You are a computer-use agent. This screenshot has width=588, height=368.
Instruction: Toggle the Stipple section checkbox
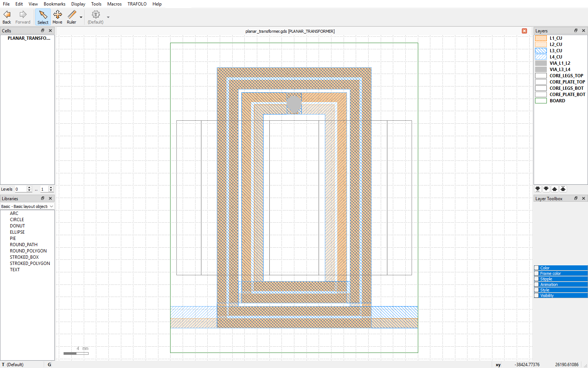coord(537,279)
